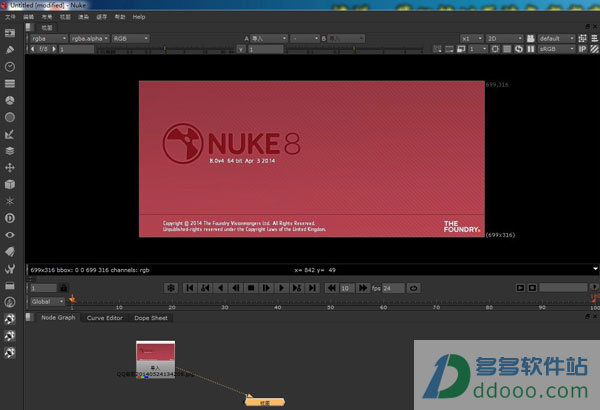
Task: Open the Transform nodes menu (four-arrow icon)
Action: click(10, 167)
